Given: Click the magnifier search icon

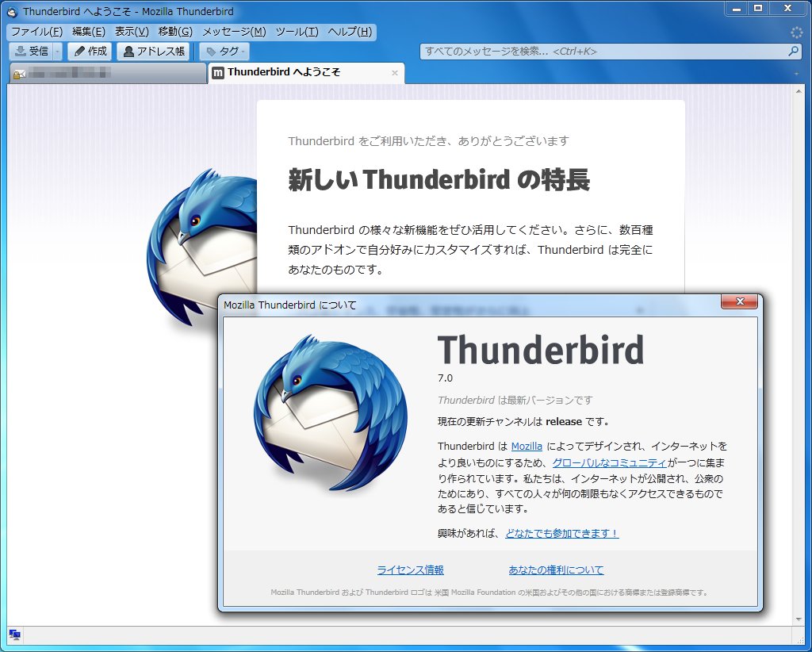Looking at the screenshot, I should pyautogui.click(x=793, y=52).
